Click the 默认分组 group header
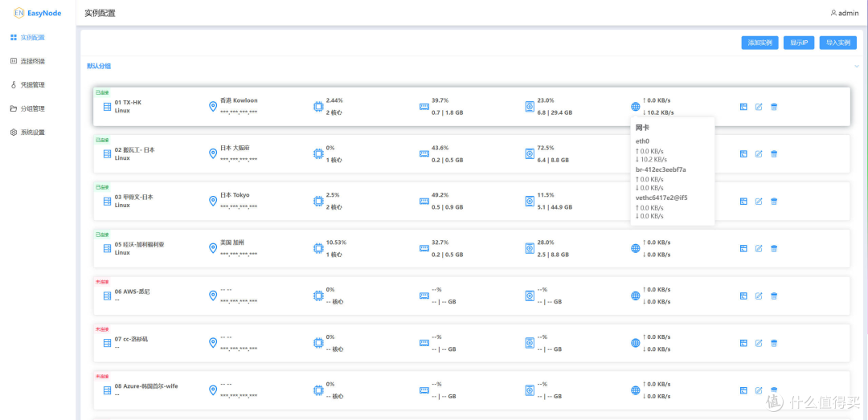 tap(99, 66)
